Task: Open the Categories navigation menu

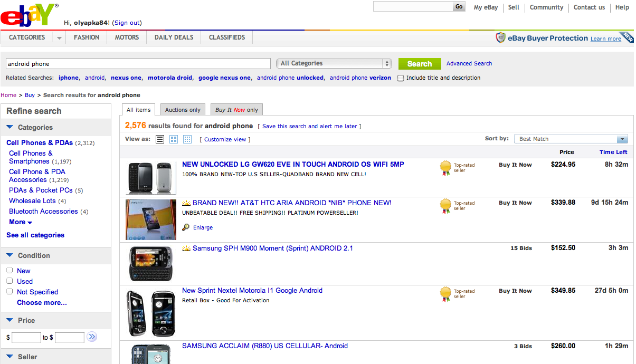Action: click(27, 37)
